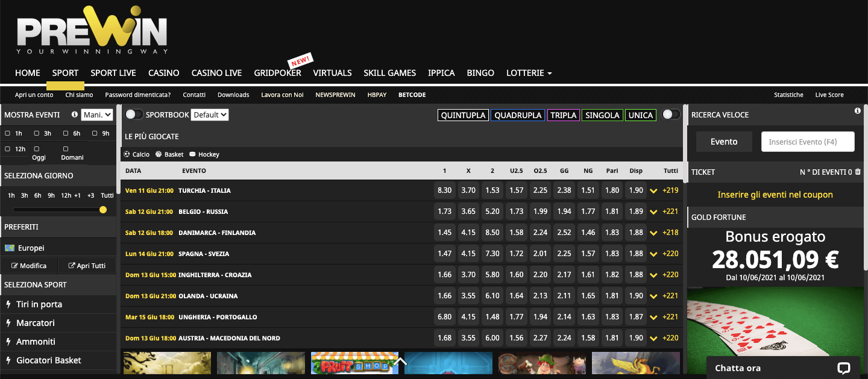
Task: Click the Apri Tutti button
Action: coord(87,266)
